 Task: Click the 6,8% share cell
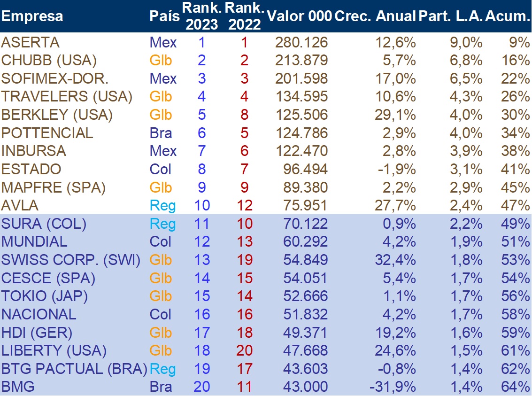tap(466, 61)
